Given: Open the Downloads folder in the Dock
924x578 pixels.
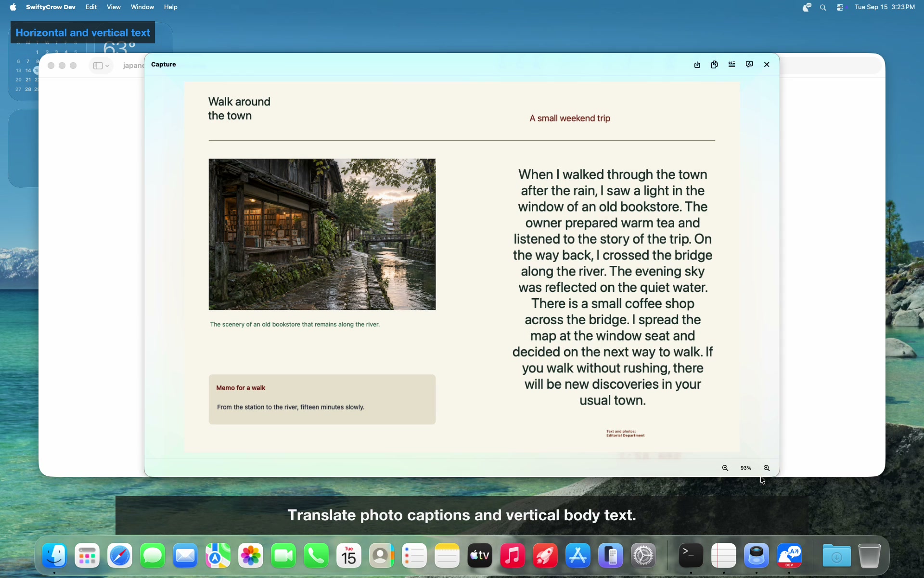Looking at the screenshot, I should pos(837,556).
